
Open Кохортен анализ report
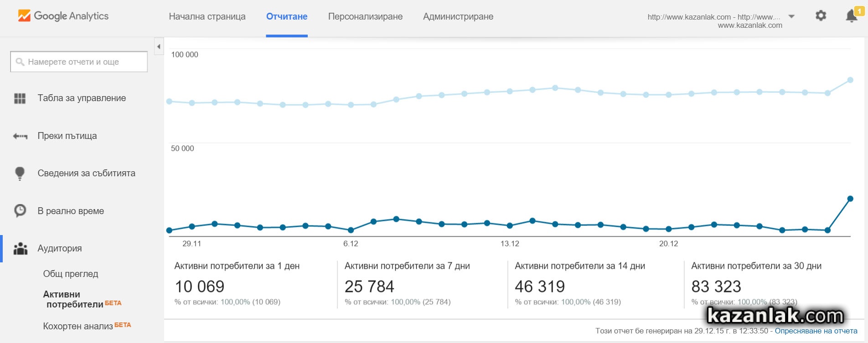[x=77, y=326]
